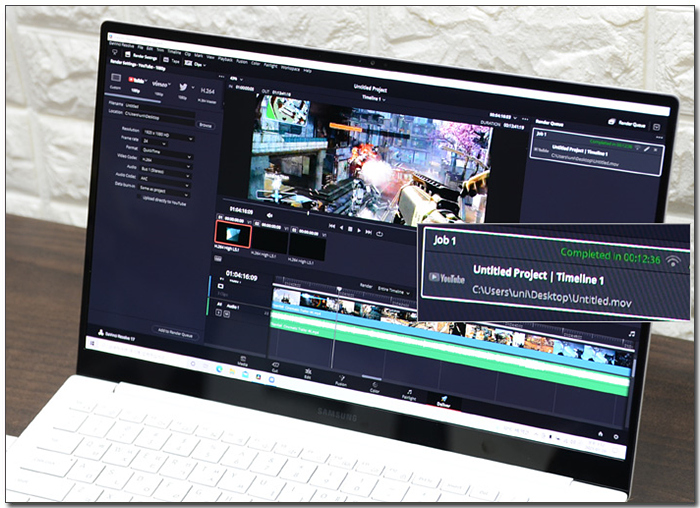Enable Upload directly to YouTube checkbox
This screenshot has height=508, width=700.
click(139, 197)
